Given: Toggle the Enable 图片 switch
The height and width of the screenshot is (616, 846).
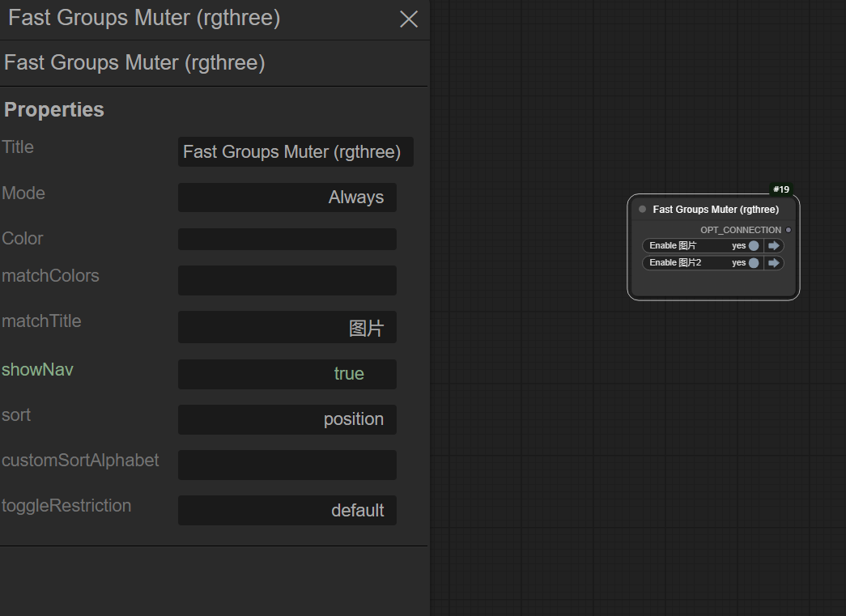Looking at the screenshot, I should (753, 245).
